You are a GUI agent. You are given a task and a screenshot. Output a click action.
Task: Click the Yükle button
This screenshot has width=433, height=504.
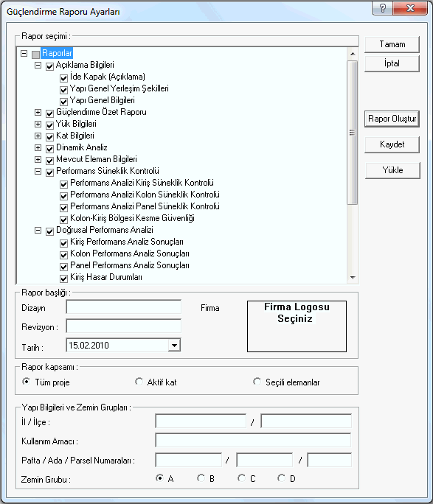[392, 170]
